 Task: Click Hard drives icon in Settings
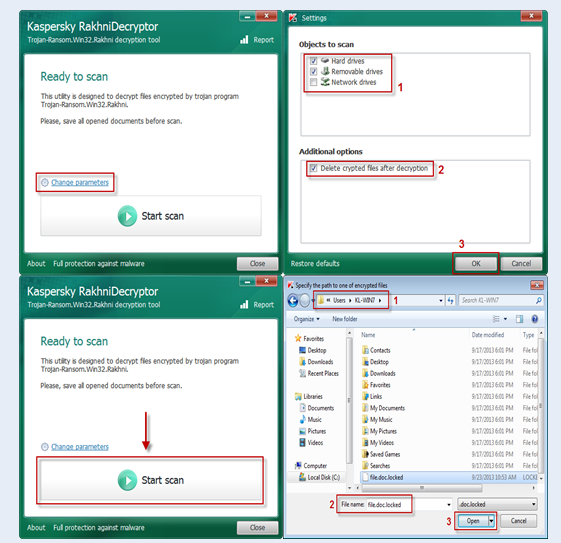(325, 60)
